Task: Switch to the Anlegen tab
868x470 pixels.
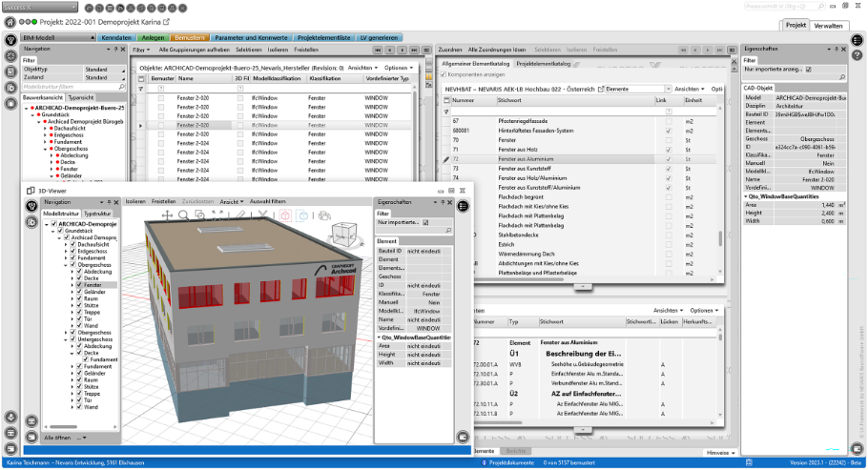Action: click(x=153, y=37)
